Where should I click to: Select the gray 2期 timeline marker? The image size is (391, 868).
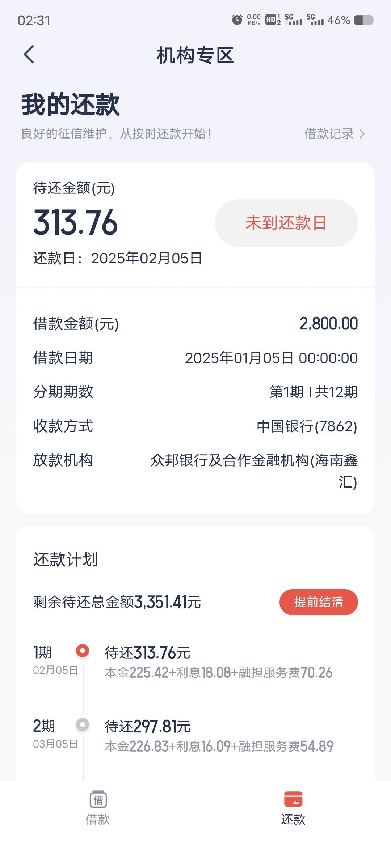[x=83, y=724]
